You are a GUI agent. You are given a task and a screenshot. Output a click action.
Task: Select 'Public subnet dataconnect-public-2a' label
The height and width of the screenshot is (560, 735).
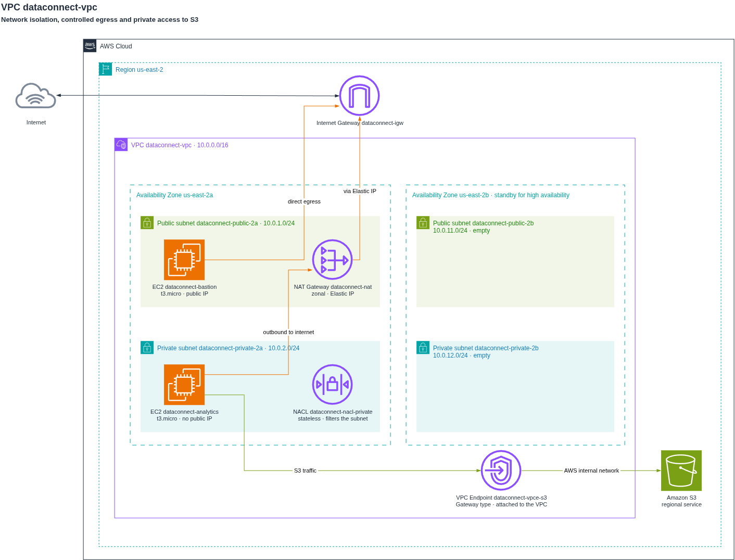coord(226,223)
